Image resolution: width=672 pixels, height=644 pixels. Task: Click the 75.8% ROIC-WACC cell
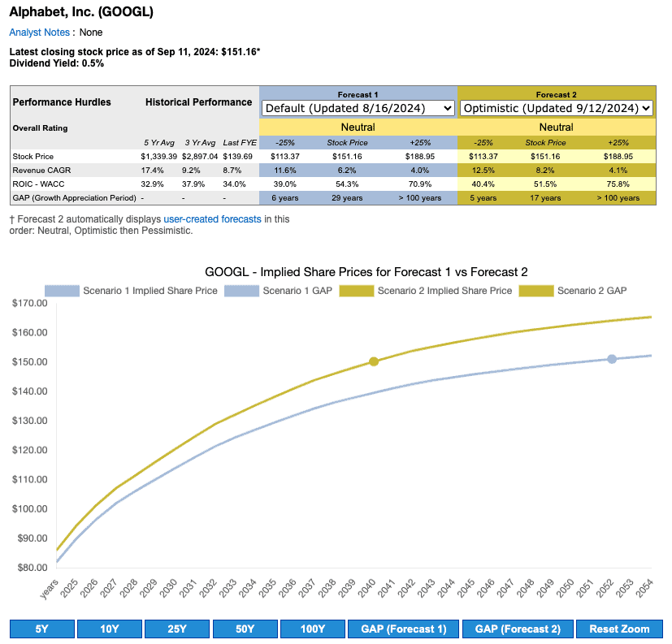click(618, 184)
